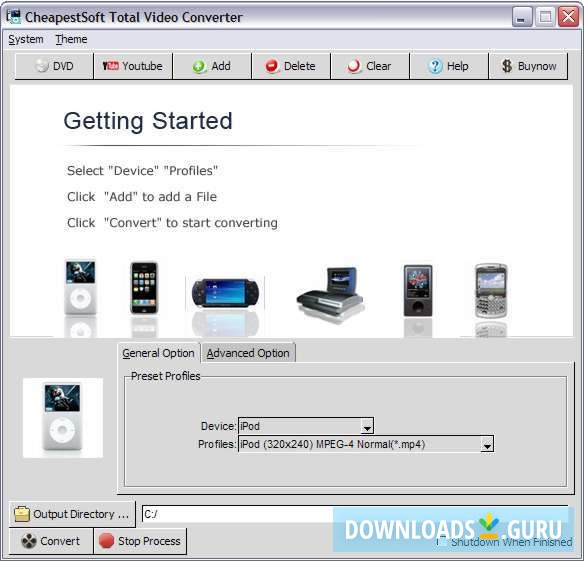This screenshot has width=584, height=562.
Task: Select the Zune player device image
Action: pyautogui.click(x=418, y=290)
